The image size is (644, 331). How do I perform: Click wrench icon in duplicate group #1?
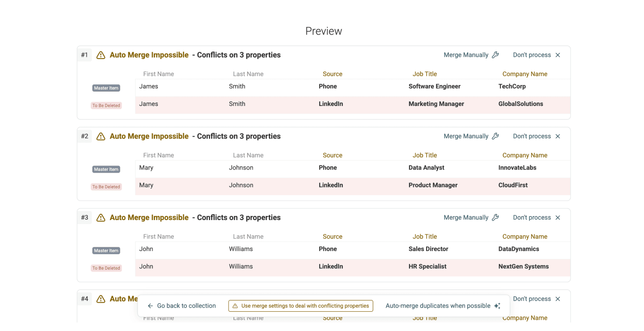[x=495, y=55]
